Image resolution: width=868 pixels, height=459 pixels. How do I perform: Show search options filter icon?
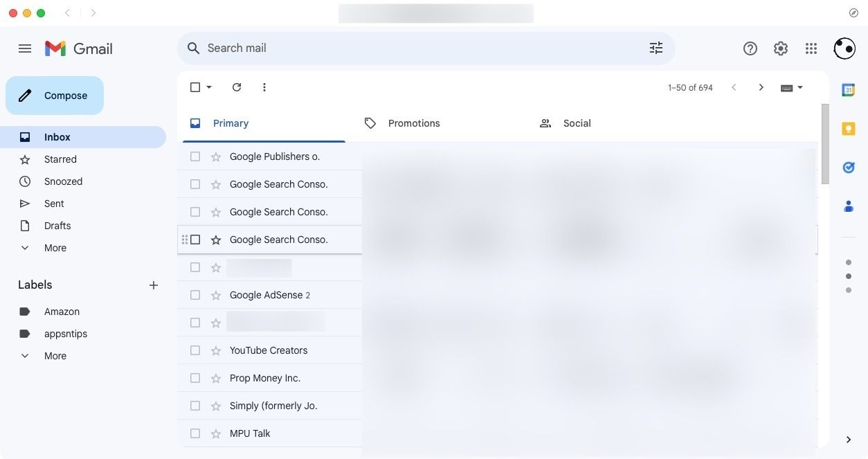click(655, 48)
